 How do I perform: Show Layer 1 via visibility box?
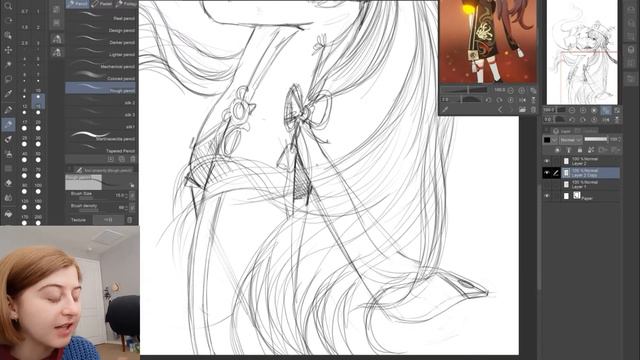click(x=547, y=184)
